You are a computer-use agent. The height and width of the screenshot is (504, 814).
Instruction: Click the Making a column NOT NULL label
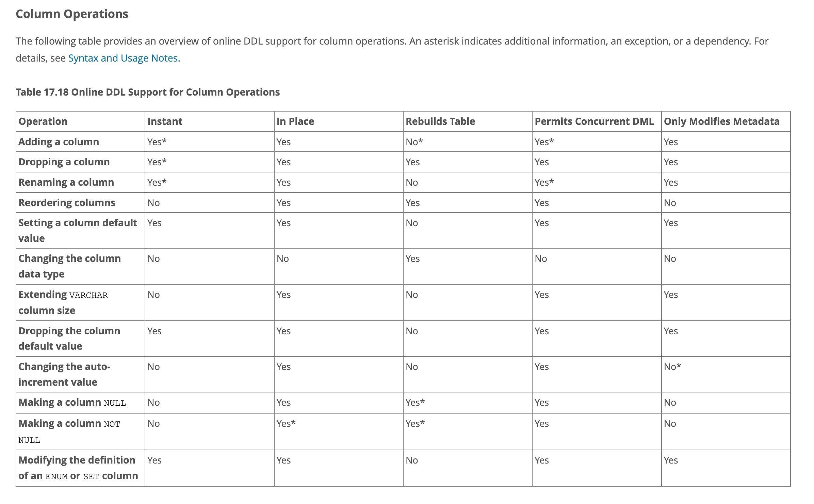tap(69, 431)
